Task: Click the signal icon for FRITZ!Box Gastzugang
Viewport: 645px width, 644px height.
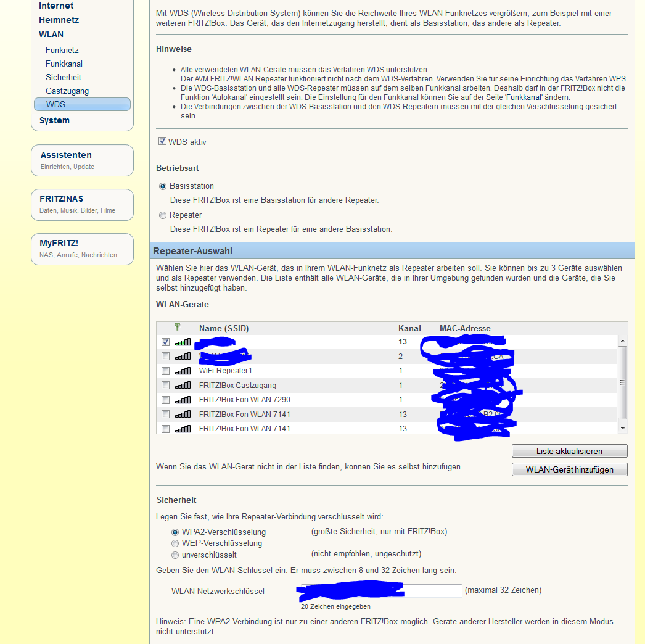Action: tap(183, 385)
